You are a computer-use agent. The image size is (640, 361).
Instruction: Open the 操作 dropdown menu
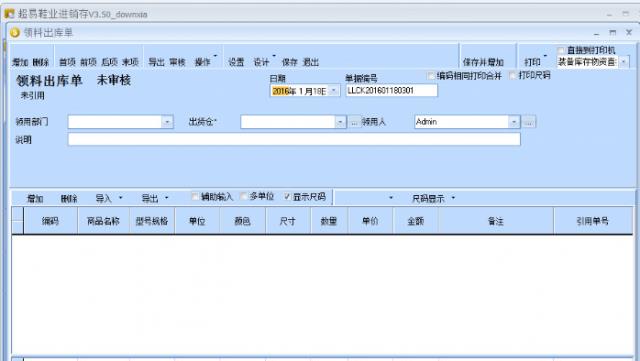pyautogui.click(x=205, y=62)
